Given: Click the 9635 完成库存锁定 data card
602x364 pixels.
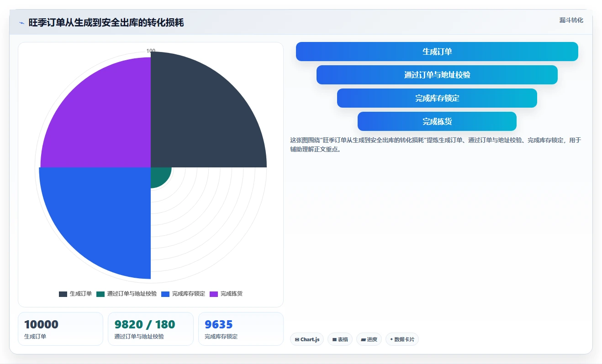Looking at the screenshot, I should point(241,329).
